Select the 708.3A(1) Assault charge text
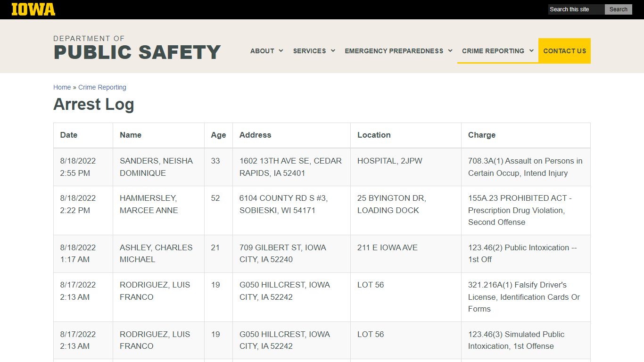The width and height of the screenshot is (644, 362). [x=525, y=167]
